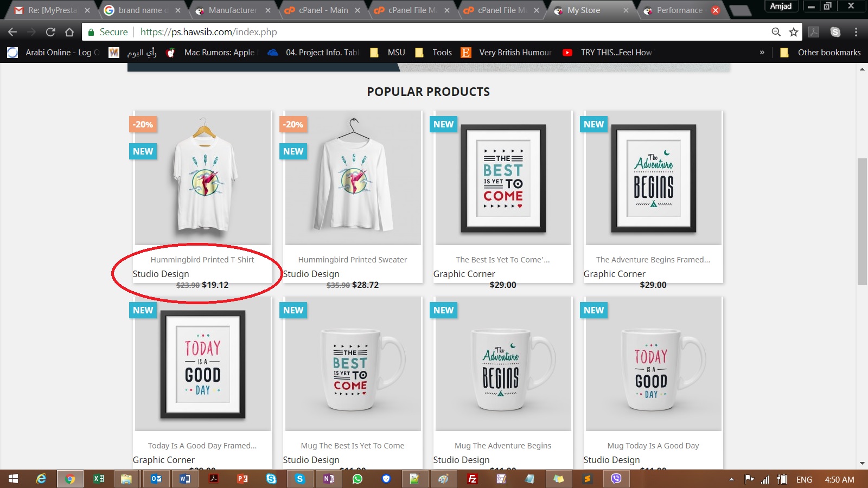Show hidden system tray icons
868x488 pixels.
coord(731,479)
